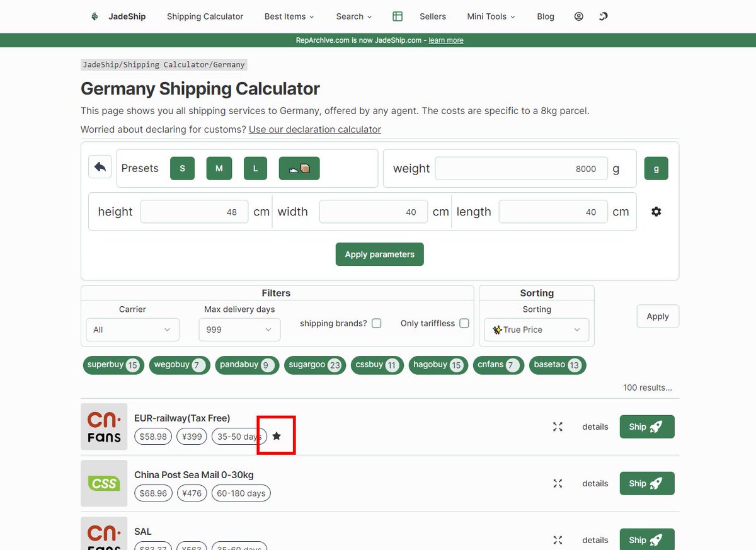Click the 35-50 days tag
This screenshot has width=756, height=550.
point(239,436)
